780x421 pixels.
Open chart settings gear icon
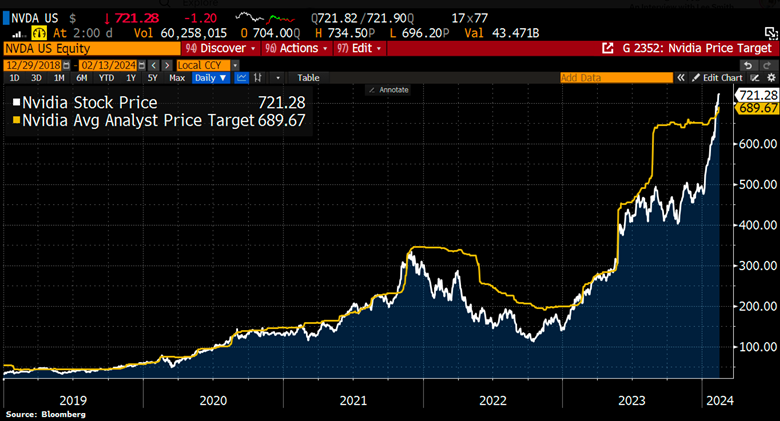771,78
